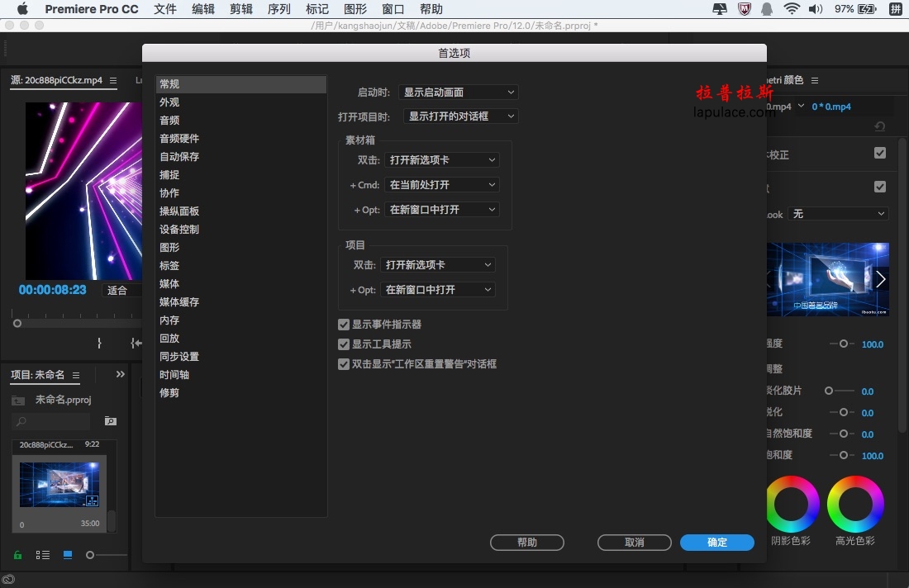This screenshot has height=588, width=909.
Task: Click the Lumetri reset arrow icon
Action: pyautogui.click(x=879, y=126)
